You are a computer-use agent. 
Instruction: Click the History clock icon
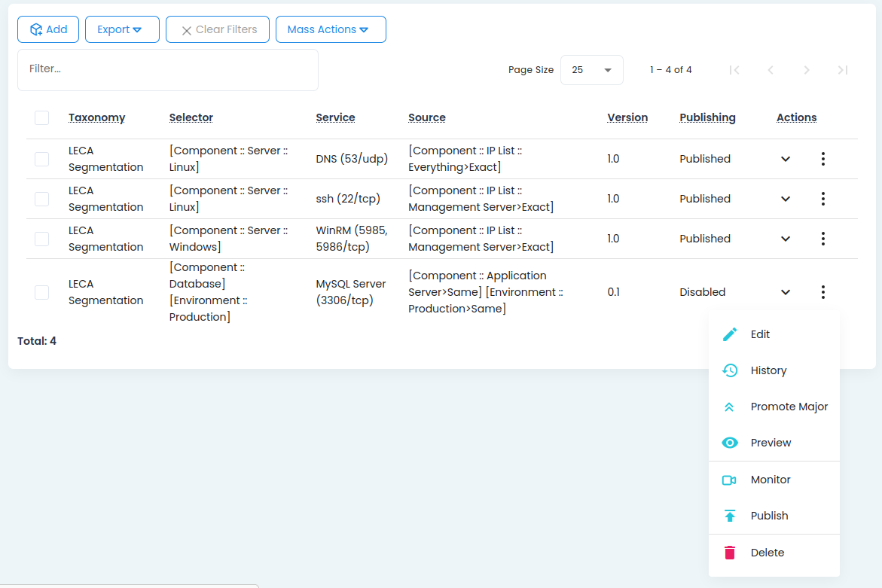tap(729, 370)
